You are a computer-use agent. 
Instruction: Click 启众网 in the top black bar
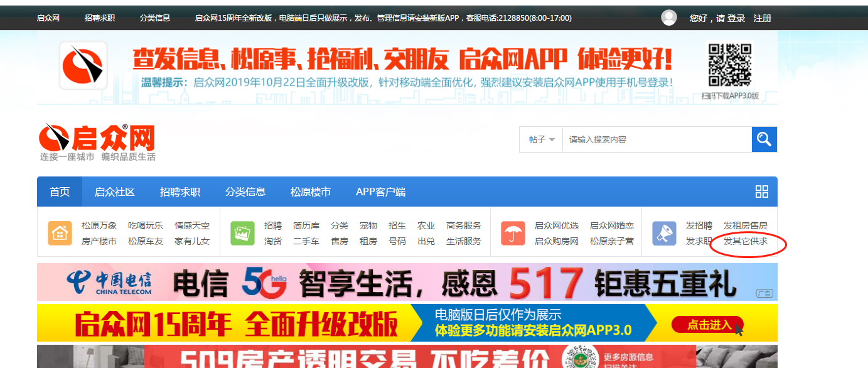[x=48, y=18]
